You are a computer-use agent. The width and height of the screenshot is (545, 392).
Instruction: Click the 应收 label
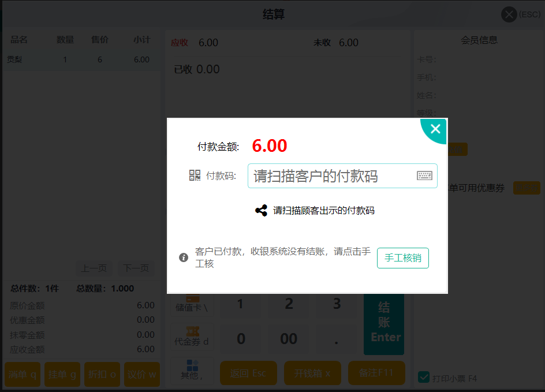[180, 43]
